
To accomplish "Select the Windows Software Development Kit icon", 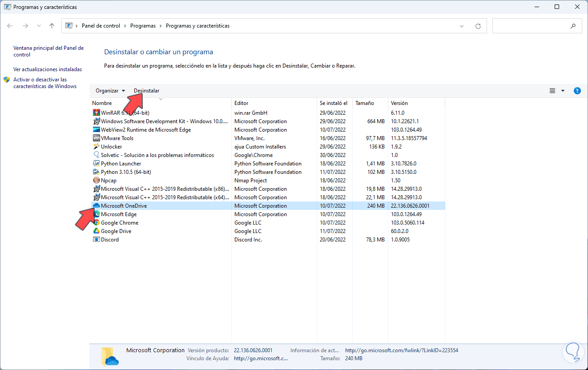I will coord(97,121).
